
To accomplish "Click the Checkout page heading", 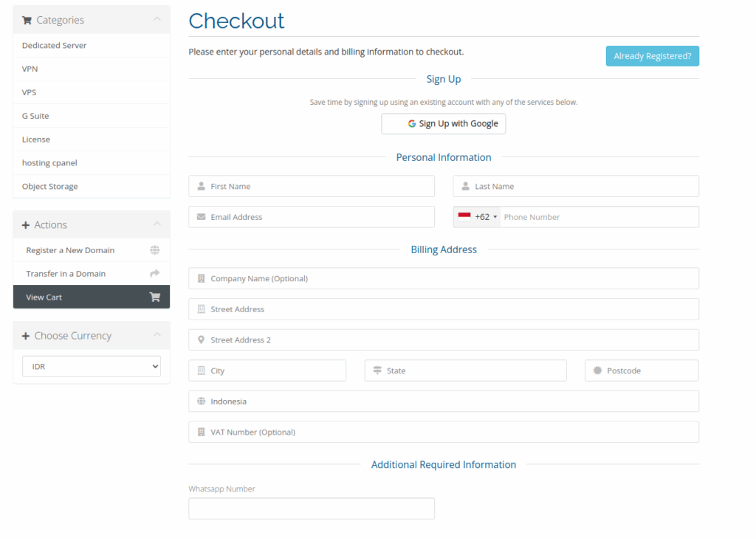I will [x=236, y=21].
